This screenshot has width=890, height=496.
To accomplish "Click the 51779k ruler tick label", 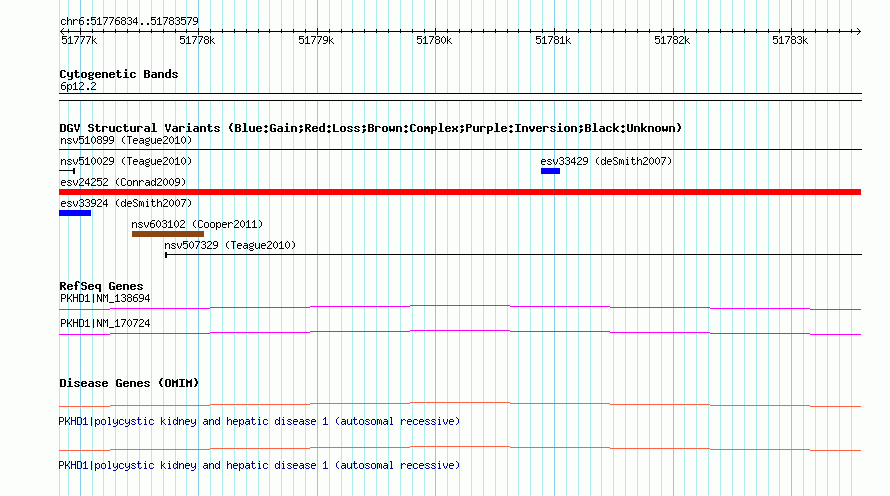I will 316,40.
